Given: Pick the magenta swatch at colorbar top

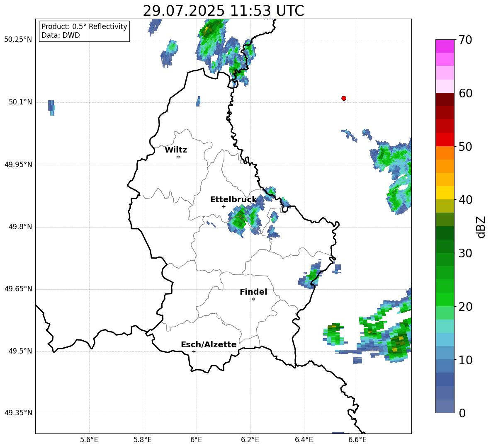Looking at the screenshot, I should tap(445, 46).
